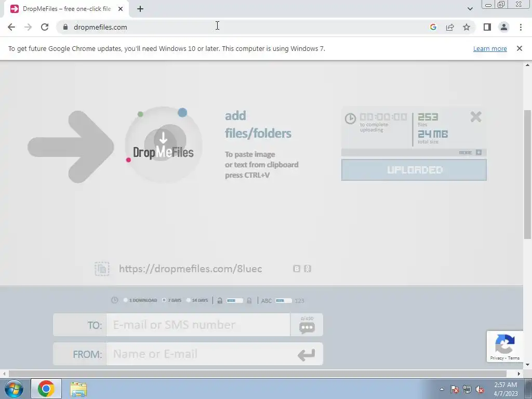Screen dimensions: 532x399
Task: Reload the page
Action: pos(45,27)
